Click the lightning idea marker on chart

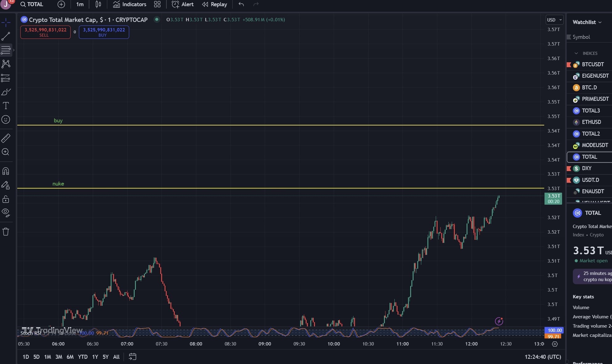499,321
